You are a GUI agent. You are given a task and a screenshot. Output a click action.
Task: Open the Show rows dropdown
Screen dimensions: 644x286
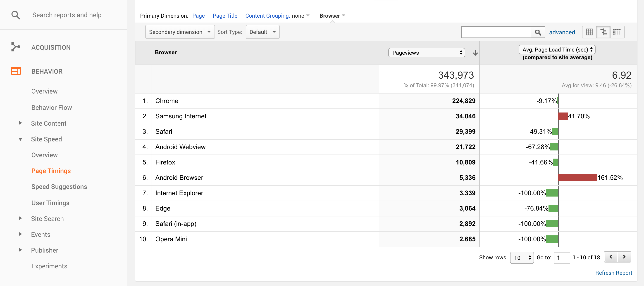coord(522,258)
